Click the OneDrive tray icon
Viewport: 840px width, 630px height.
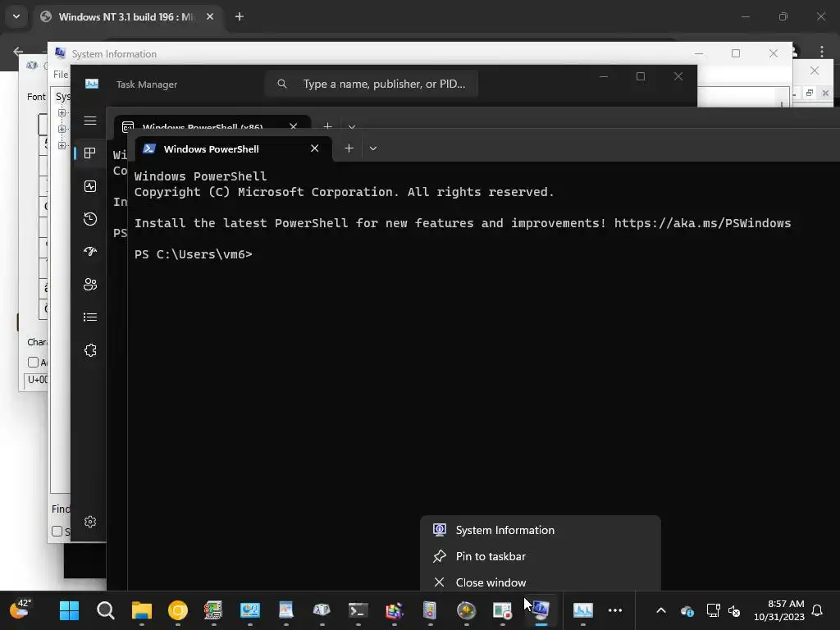[x=687, y=610]
